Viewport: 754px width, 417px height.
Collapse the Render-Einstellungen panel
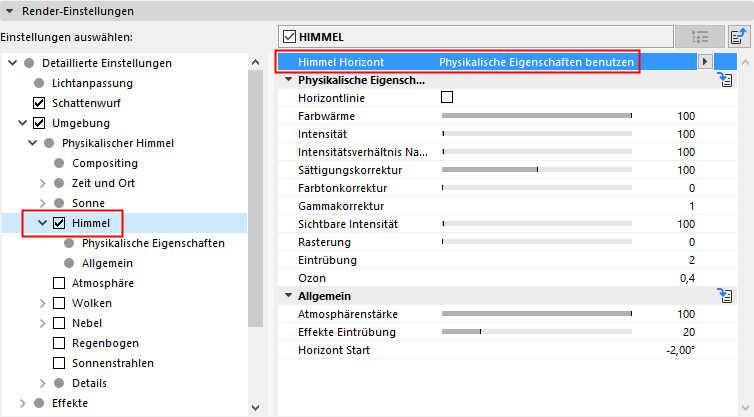[8, 11]
